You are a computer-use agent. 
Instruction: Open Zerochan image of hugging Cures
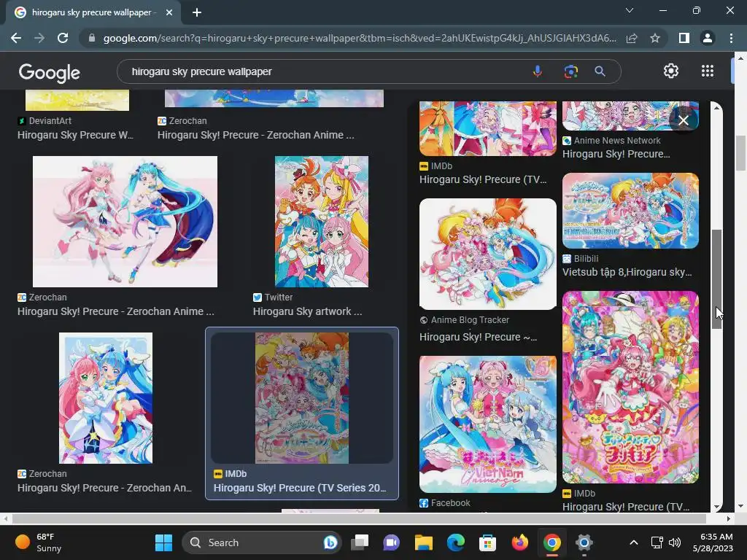(106, 398)
